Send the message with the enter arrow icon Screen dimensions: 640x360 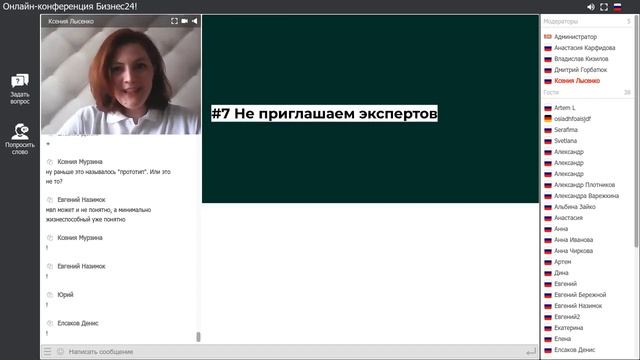(x=531, y=351)
